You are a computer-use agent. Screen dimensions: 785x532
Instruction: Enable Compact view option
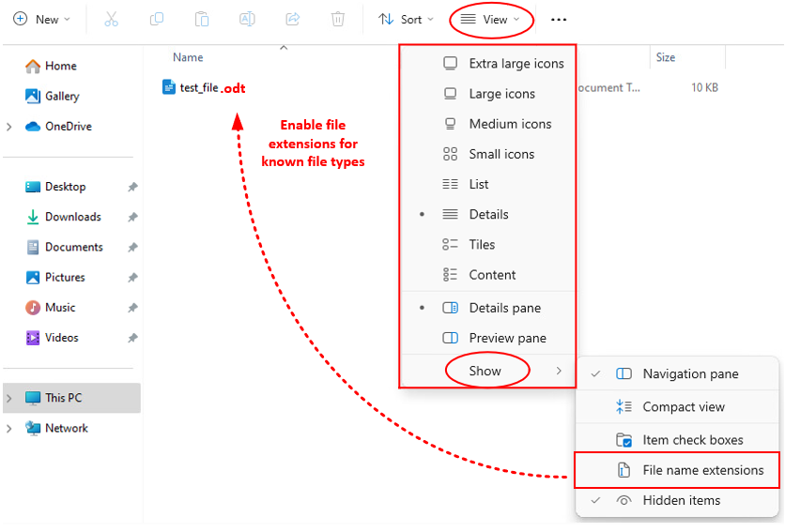(x=677, y=407)
